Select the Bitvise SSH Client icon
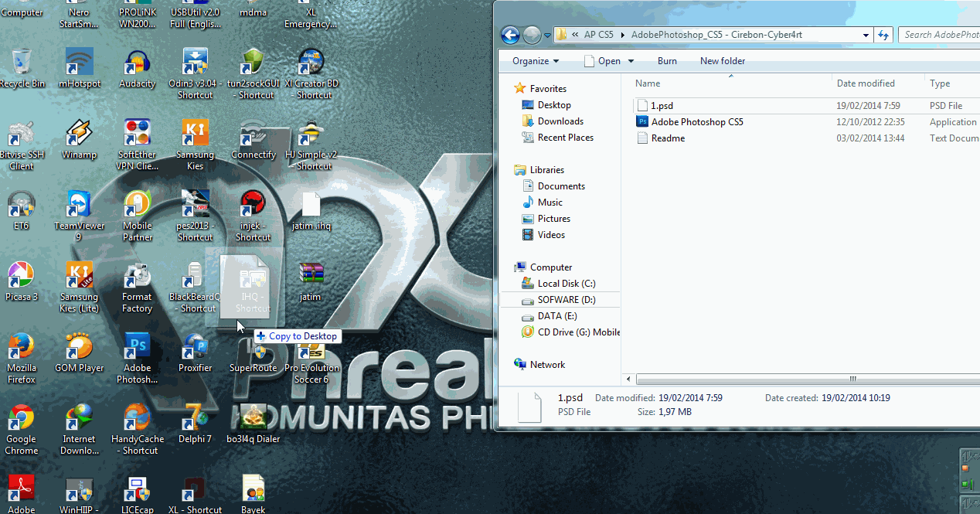 (x=22, y=145)
